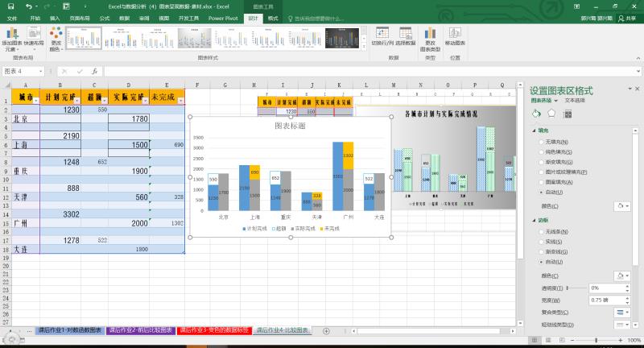This screenshot has height=348, width=644.
Task: Click the Share (共享) person icon
Action: [x=627, y=18]
